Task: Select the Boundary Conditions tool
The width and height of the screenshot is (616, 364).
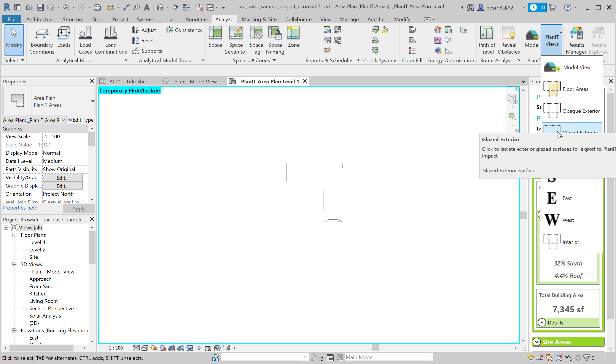Action: [x=41, y=33]
